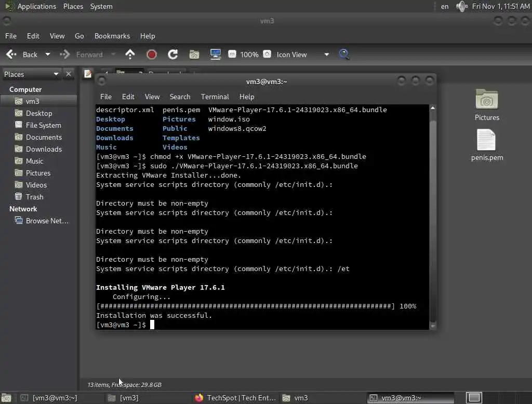Screen dimensions: 532x404
Task: Open the Computer toolbar icon
Action: click(x=216, y=55)
